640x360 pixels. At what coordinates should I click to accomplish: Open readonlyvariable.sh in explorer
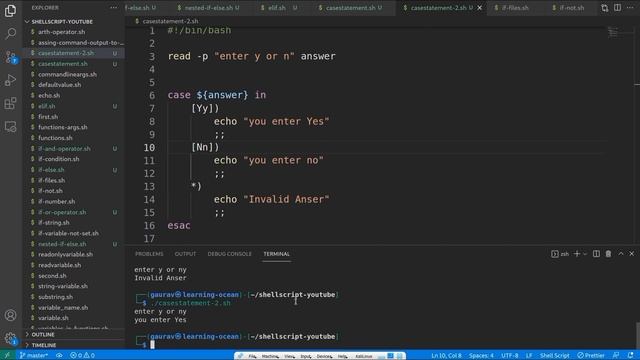(65, 254)
